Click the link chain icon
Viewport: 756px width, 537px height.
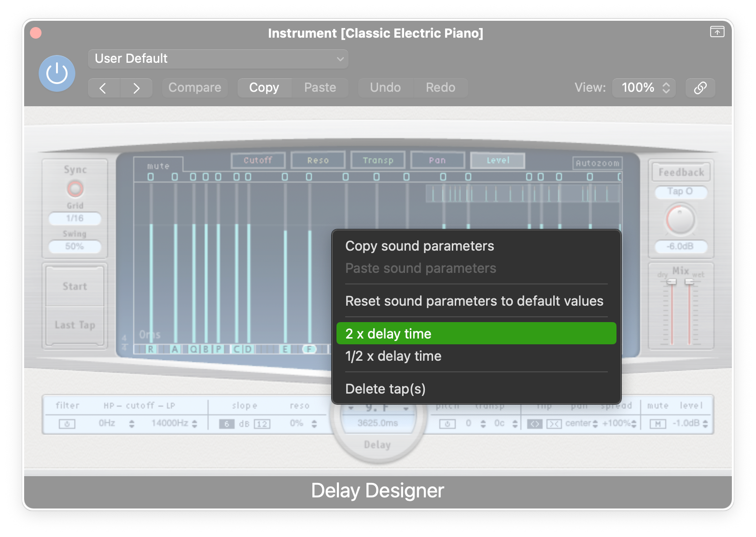tap(700, 88)
